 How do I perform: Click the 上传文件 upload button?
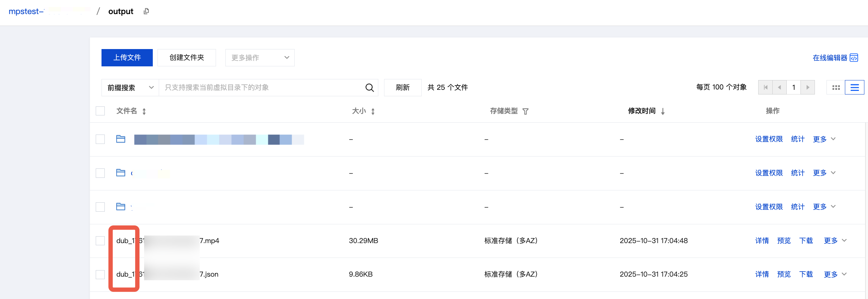tap(127, 58)
